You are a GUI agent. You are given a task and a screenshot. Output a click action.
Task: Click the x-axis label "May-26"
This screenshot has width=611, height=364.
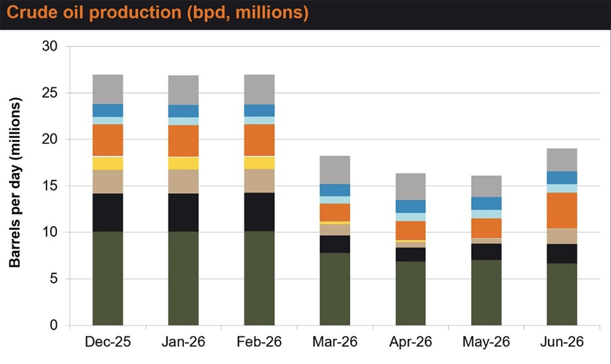coord(486,342)
